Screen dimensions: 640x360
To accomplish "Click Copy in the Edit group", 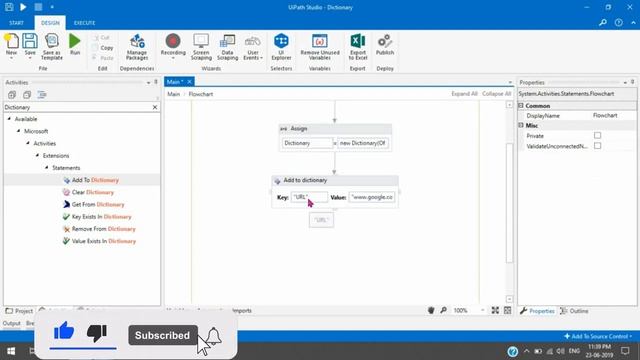I will [x=103, y=48].
